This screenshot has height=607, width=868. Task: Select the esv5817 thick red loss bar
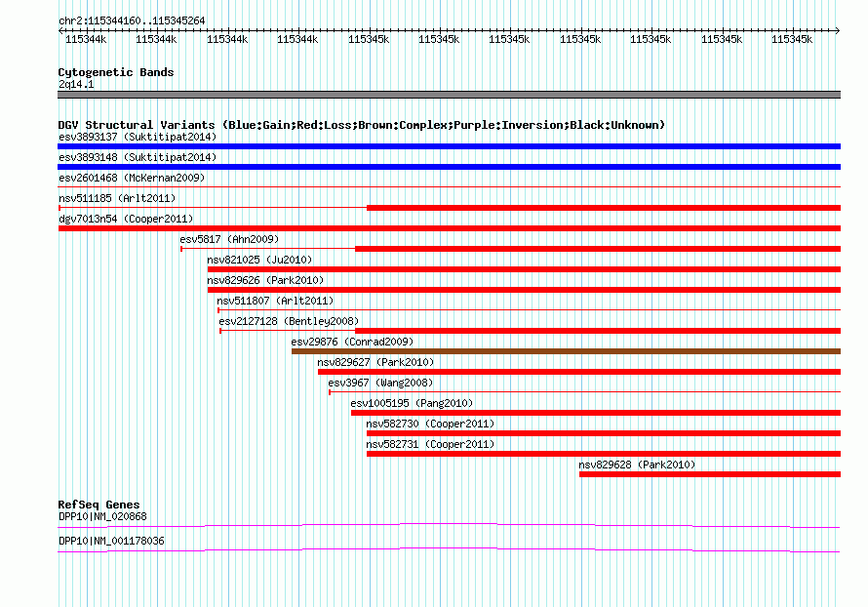pyautogui.click(x=598, y=249)
